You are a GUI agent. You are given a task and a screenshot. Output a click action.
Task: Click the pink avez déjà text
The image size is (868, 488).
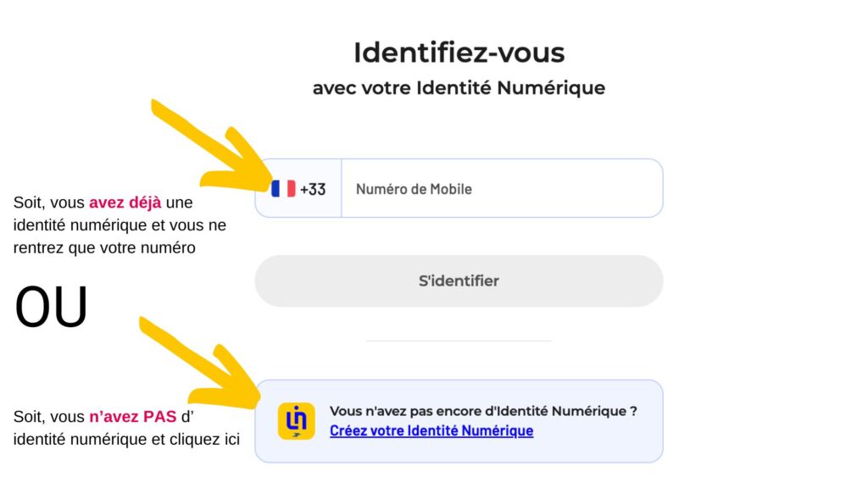point(125,202)
